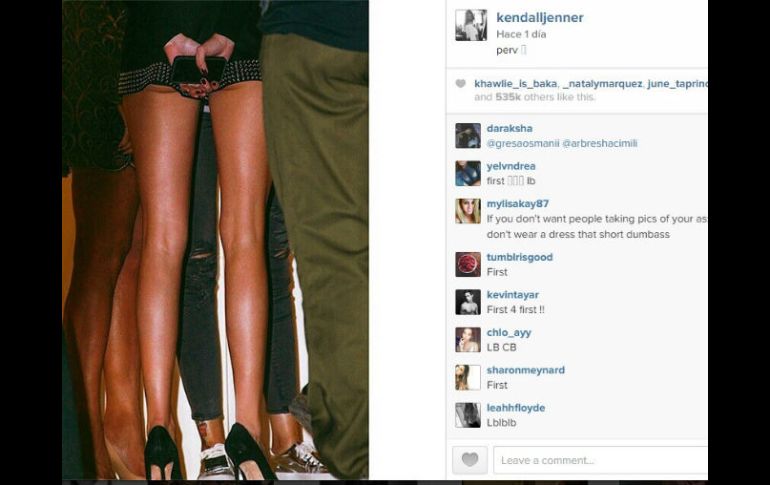Click the small heart icon next to likers list
Image resolution: width=770 pixels, height=485 pixels.
click(x=460, y=83)
